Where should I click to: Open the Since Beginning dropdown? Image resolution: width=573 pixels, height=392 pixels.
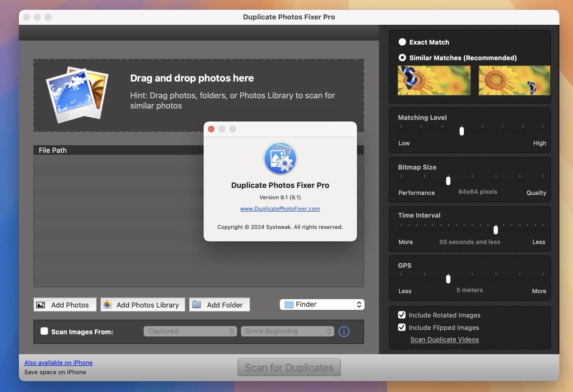click(287, 331)
